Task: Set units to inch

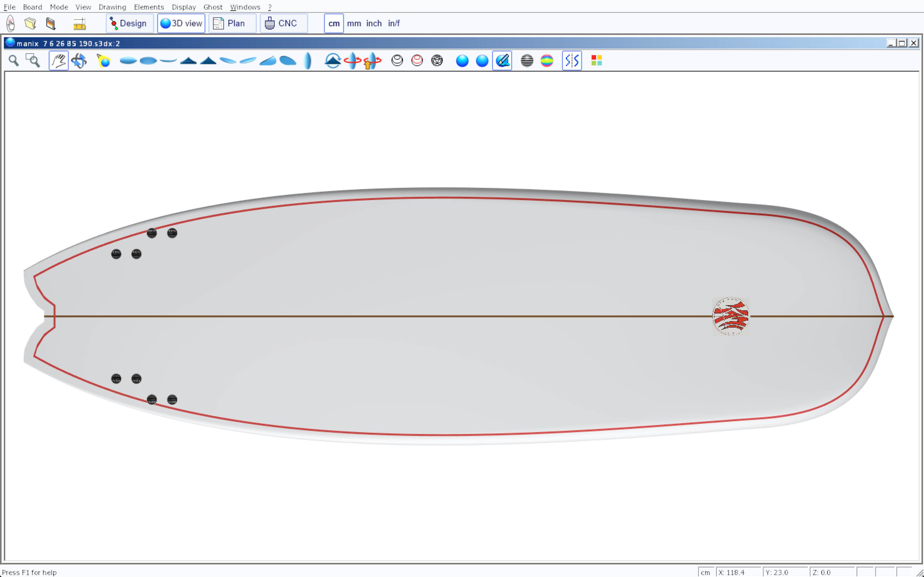Action: (374, 23)
